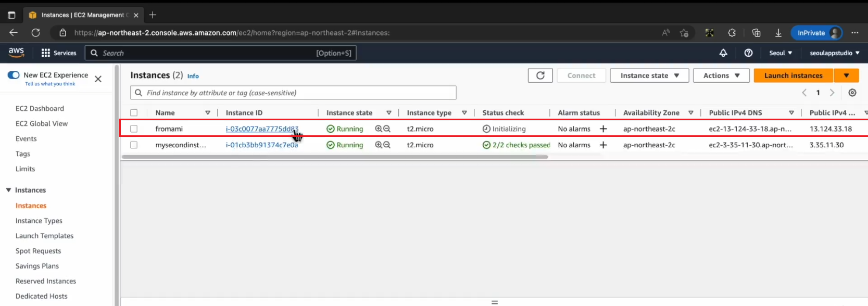Check the mysecondinst instance checkbox
The height and width of the screenshot is (306, 868).
134,145
